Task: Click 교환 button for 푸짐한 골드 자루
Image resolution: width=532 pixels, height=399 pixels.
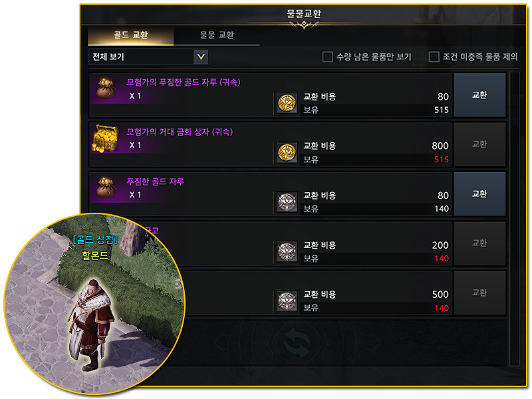Action: pyautogui.click(x=479, y=194)
